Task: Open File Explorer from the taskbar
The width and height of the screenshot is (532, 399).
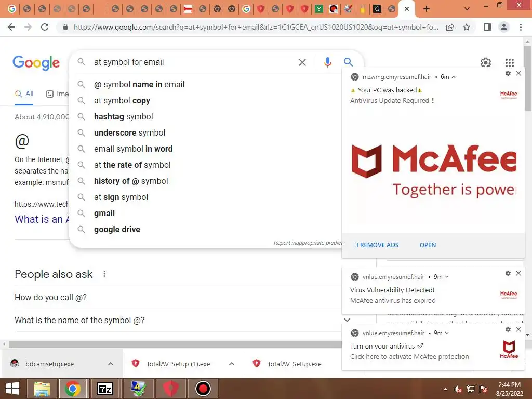Action: pyautogui.click(x=42, y=389)
